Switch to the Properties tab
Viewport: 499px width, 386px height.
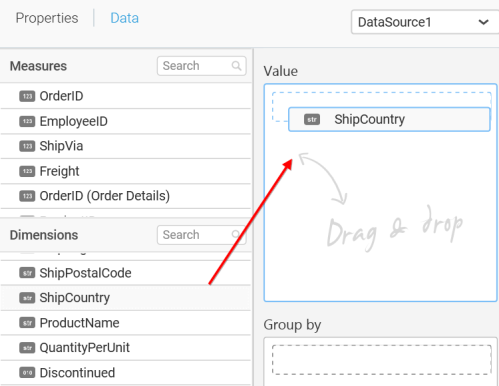click(47, 18)
